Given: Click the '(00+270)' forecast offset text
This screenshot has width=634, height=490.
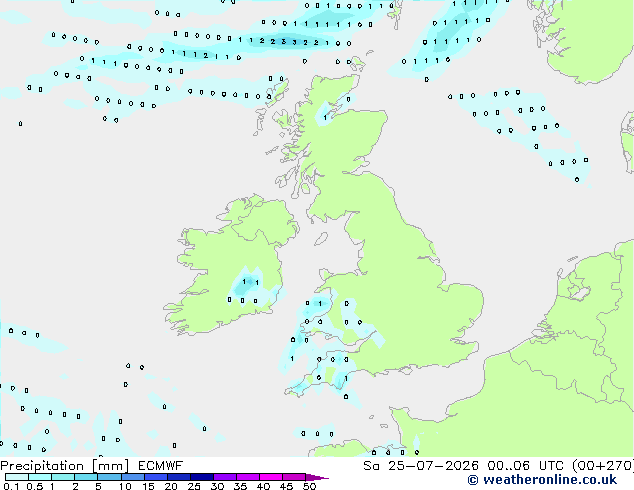Looking at the screenshot, I should pyautogui.click(x=603, y=466).
